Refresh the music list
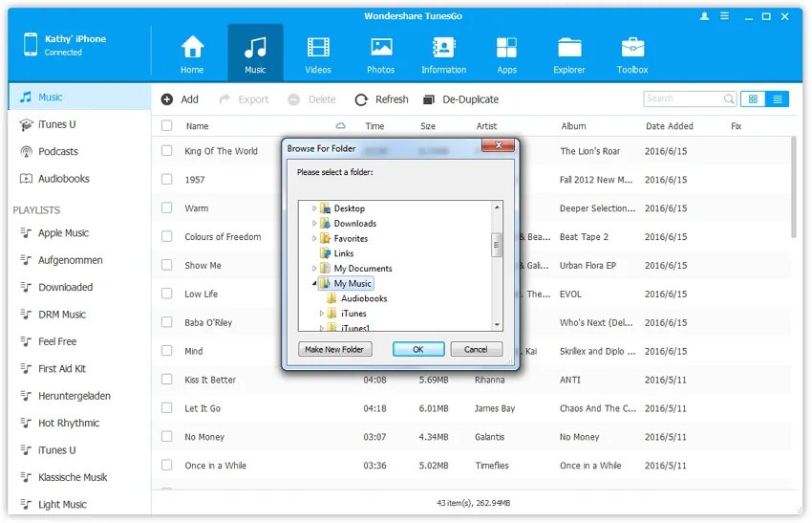This screenshot has height=523, width=812. 382,99
